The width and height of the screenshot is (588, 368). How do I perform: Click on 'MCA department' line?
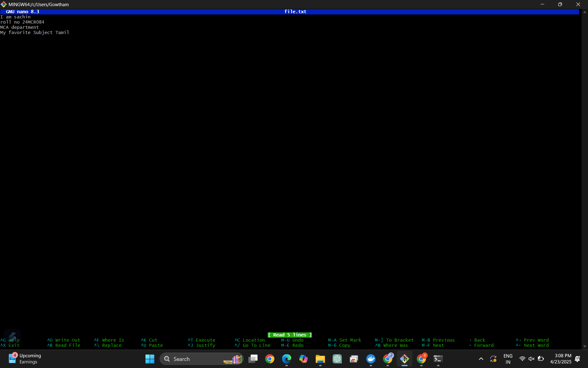[x=20, y=27]
